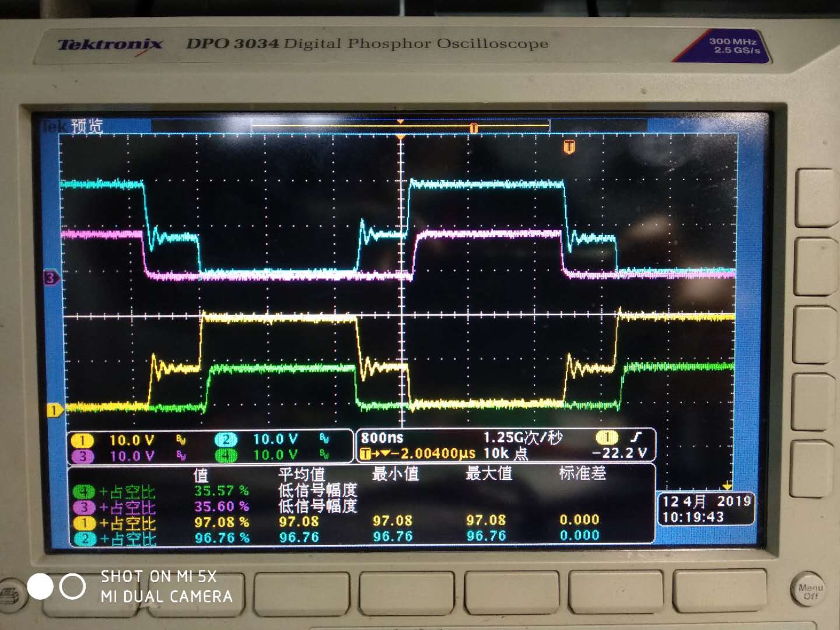
Task: Click the yellow channel 1 scale badge
Action: tap(82, 440)
